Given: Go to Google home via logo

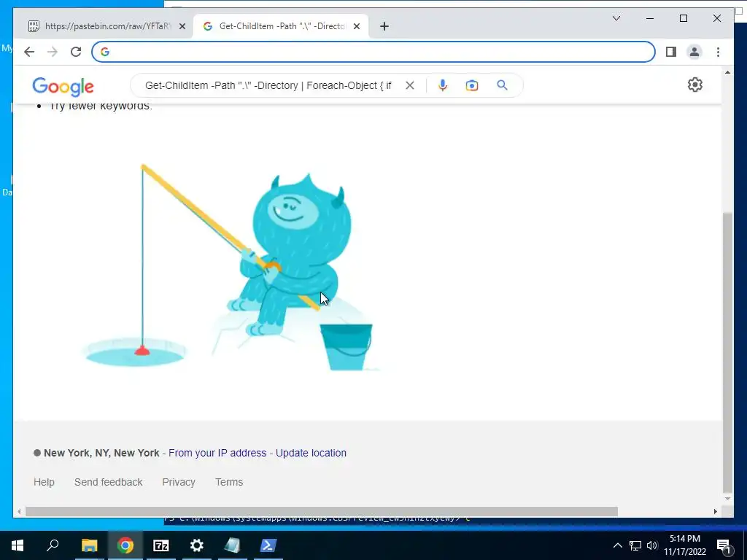Looking at the screenshot, I should 63,87.
